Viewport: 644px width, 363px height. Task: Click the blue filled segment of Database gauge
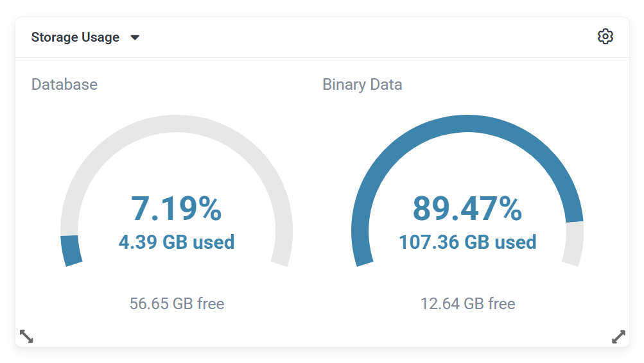tap(71, 250)
